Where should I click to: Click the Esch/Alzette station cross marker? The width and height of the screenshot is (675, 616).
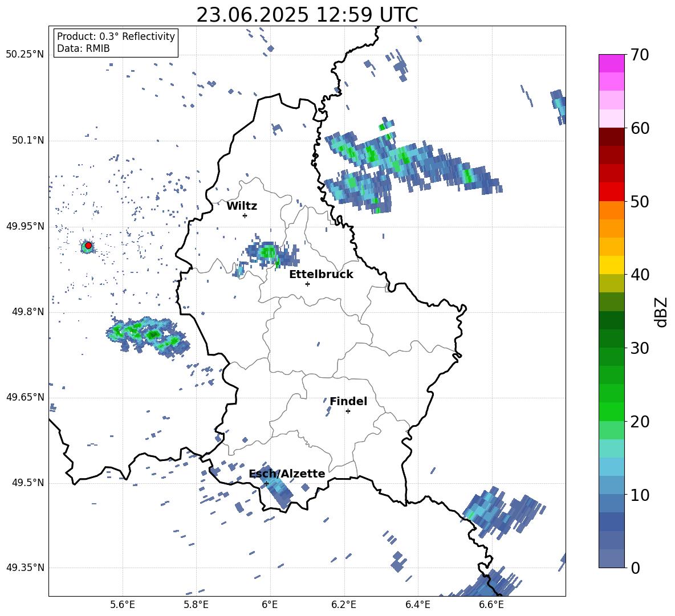tap(266, 483)
